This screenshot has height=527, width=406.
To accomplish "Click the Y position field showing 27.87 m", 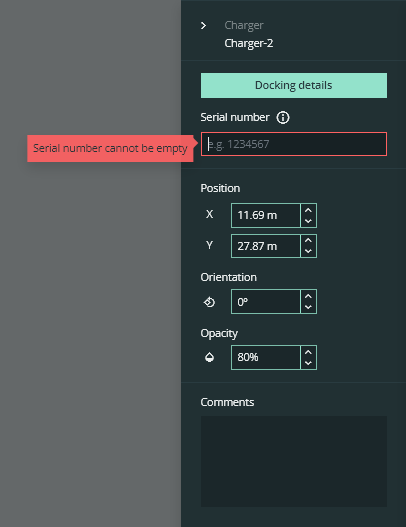I will coord(266,246).
